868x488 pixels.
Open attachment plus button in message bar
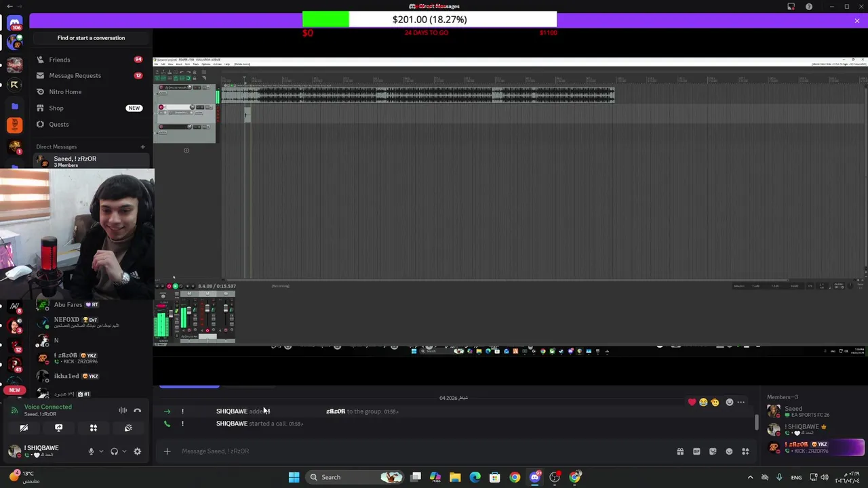(167, 451)
